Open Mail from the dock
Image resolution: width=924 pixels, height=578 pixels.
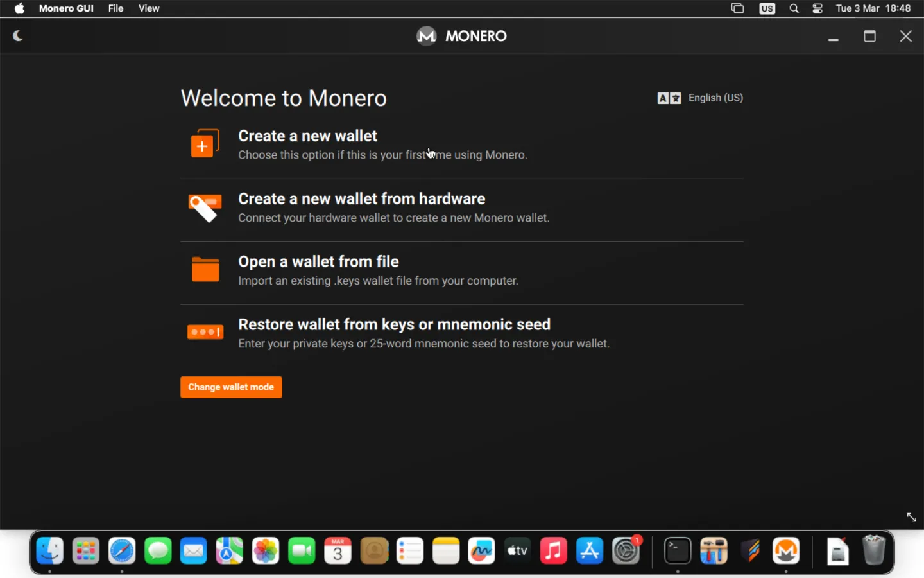(194, 551)
